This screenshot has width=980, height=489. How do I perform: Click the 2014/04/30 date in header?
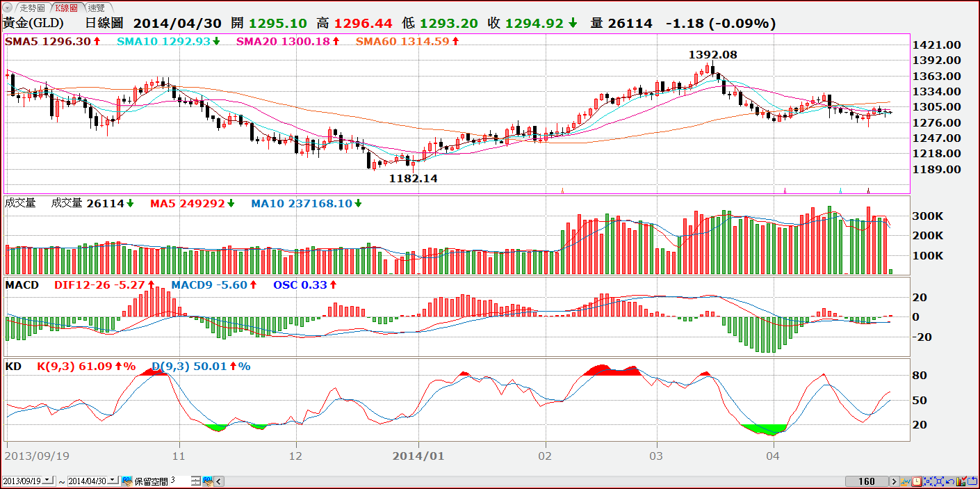[x=177, y=24]
